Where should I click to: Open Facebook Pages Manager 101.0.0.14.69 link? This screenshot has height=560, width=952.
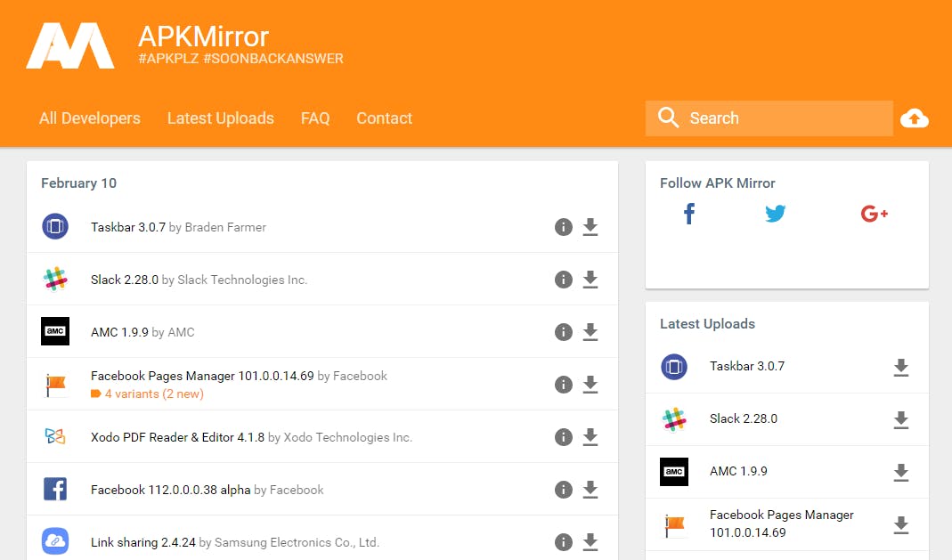tap(202, 376)
